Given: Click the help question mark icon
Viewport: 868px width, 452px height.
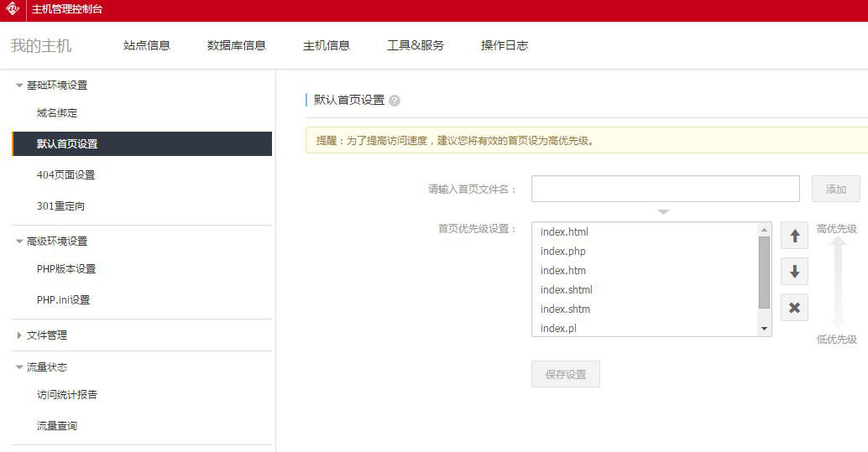Looking at the screenshot, I should click(x=395, y=101).
